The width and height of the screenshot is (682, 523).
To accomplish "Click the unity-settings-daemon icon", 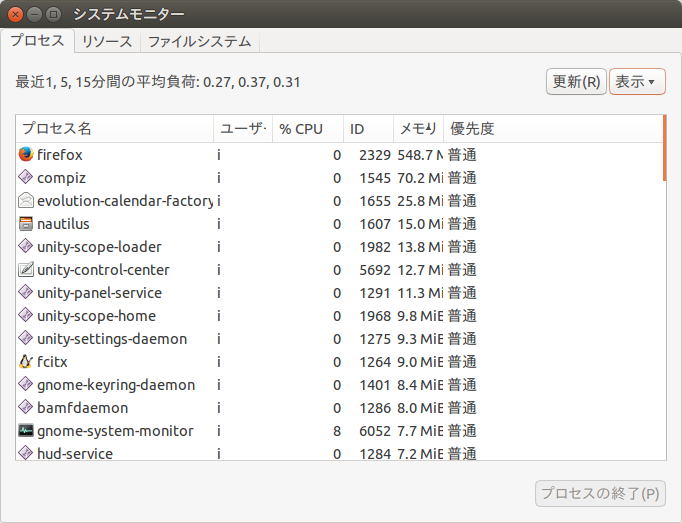I will pyautogui.click(x=26, y=339).
